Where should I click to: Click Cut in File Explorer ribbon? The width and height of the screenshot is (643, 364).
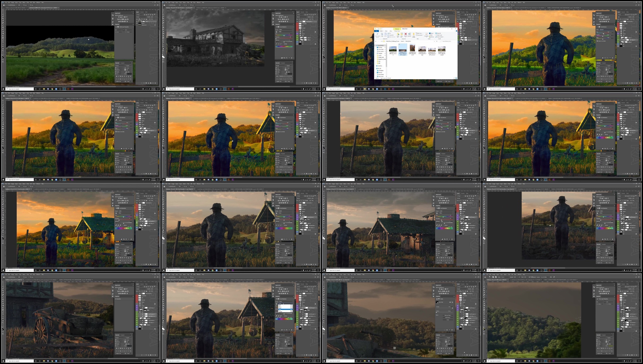389,33
